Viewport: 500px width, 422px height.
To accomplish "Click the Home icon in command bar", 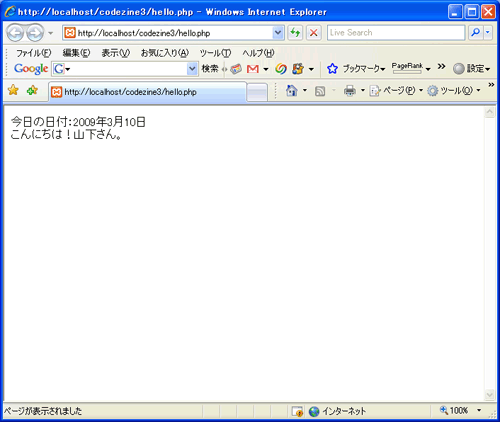I will click(x=292, y=90).
